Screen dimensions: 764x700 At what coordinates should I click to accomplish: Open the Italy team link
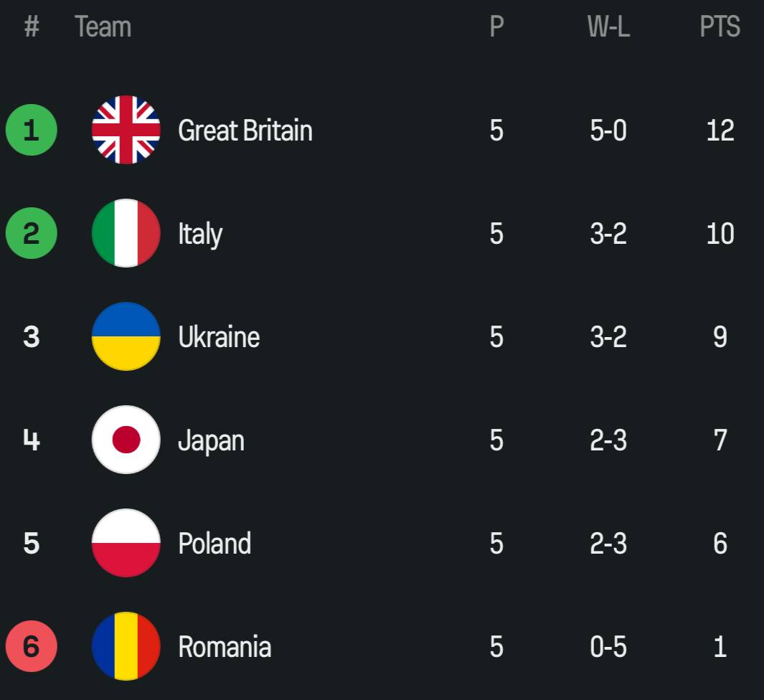point(200,235)
